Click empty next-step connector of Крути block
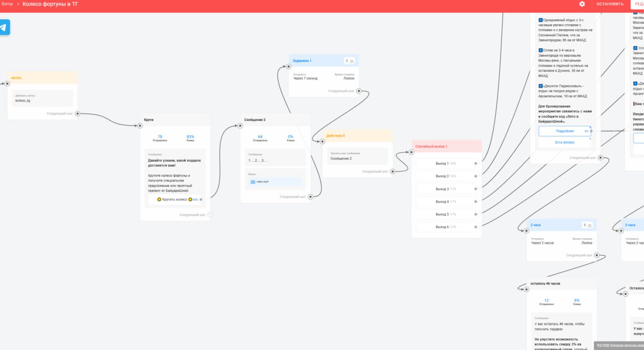 (210, 215)
